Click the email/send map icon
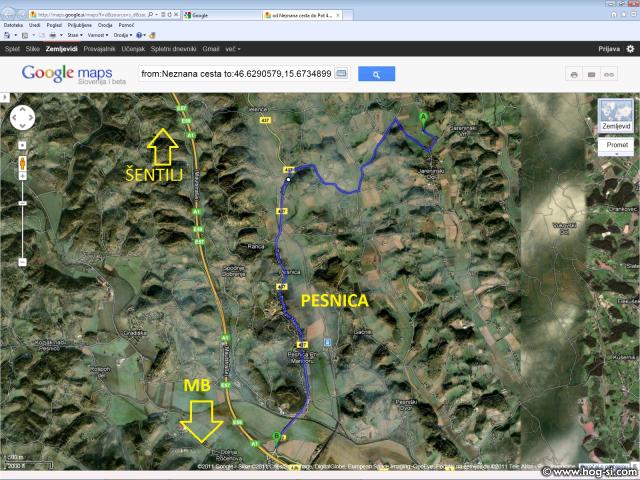The height and width of the screenshot is (480, 640). coord(591,74)
